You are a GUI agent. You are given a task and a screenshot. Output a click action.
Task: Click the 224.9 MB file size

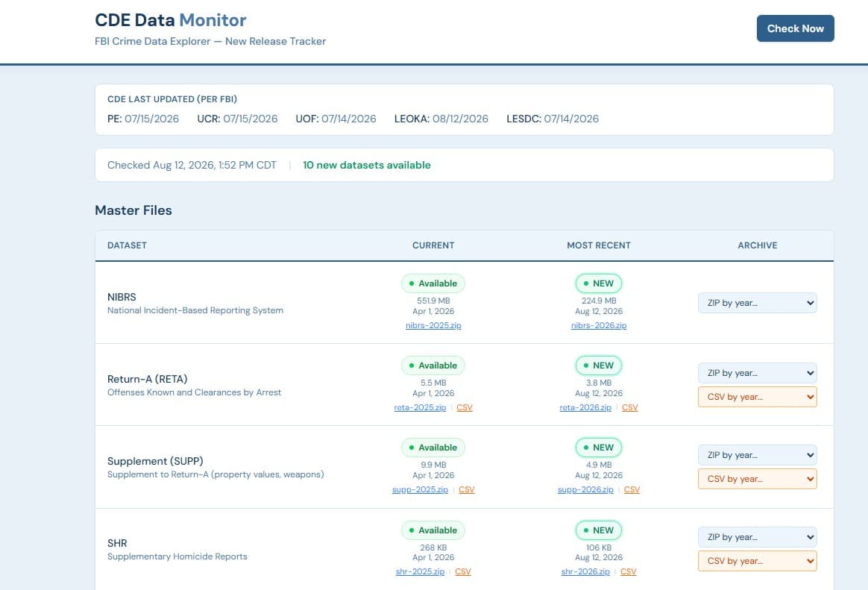pyautogui.click(x=598, y=301)
